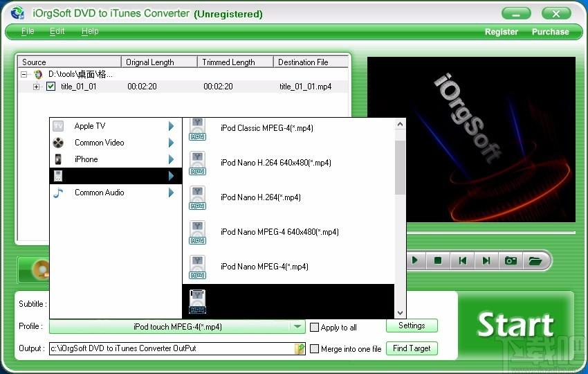
Task: Click the profile list scrollbar thumb
Action: [400, 168]
